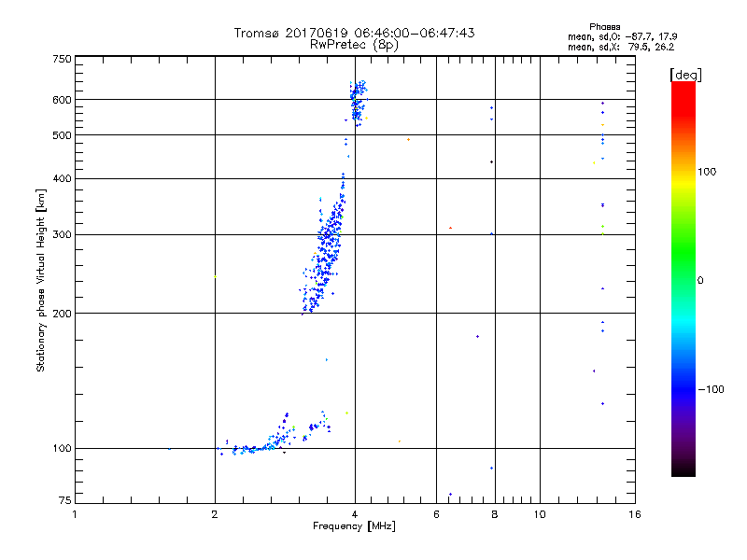The height and width of the screenshot is (560, 747).
Task: Click the frequency axis label "16"
Action: tap(635, 514)
